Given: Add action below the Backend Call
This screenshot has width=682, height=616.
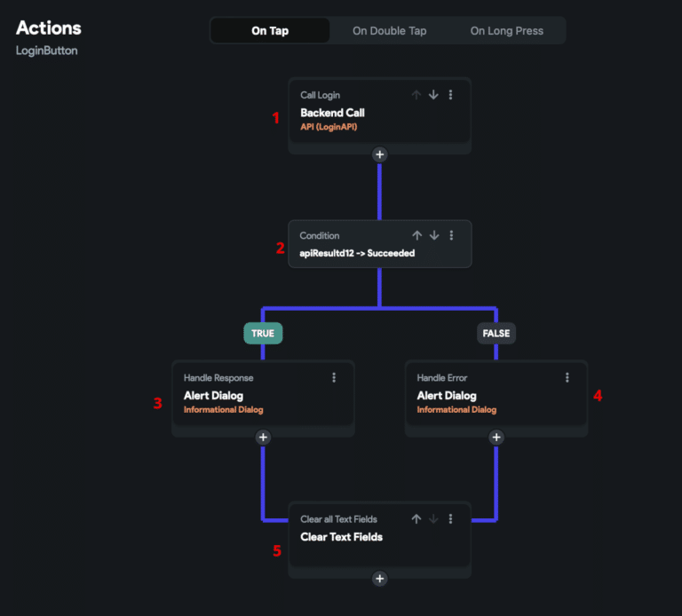Looking at the screenshot, I should [380, 154].
